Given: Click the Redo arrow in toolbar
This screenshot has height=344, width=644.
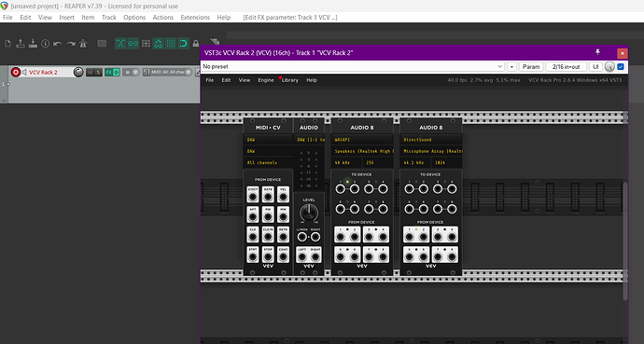Looking at the screenshot, I should pyautogui.click(x=71, y=44).
